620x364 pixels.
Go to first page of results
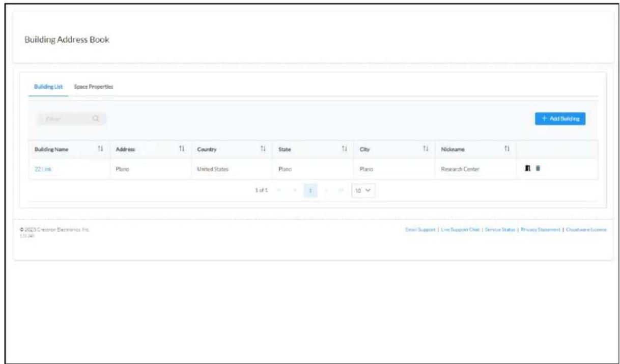(x=279, y=190)
